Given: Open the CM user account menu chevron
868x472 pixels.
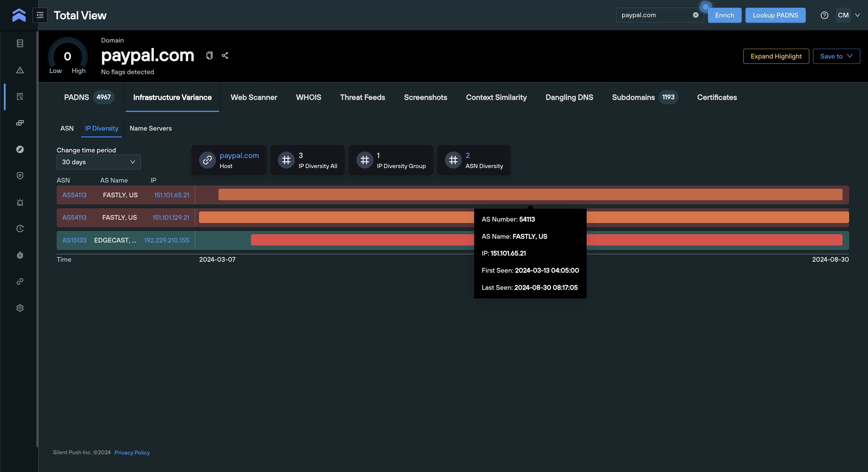Looking at the screenshot, I should pos(858,15).
